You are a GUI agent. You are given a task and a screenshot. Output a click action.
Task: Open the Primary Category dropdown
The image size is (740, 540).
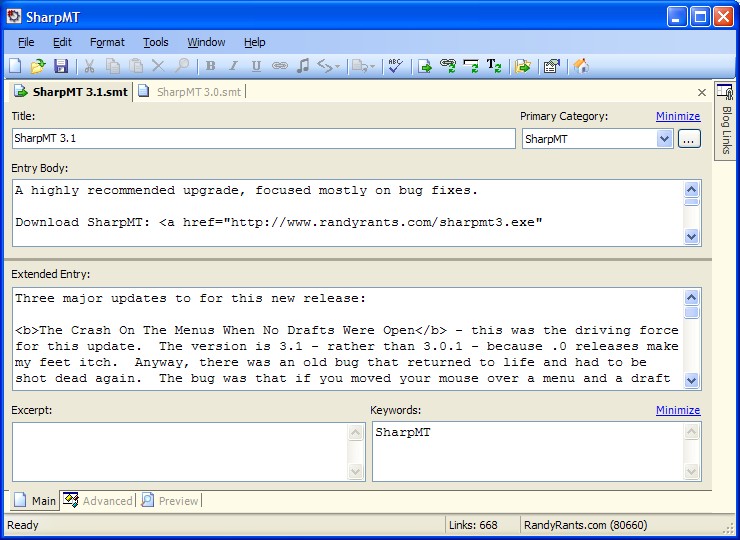coord(664,139)
